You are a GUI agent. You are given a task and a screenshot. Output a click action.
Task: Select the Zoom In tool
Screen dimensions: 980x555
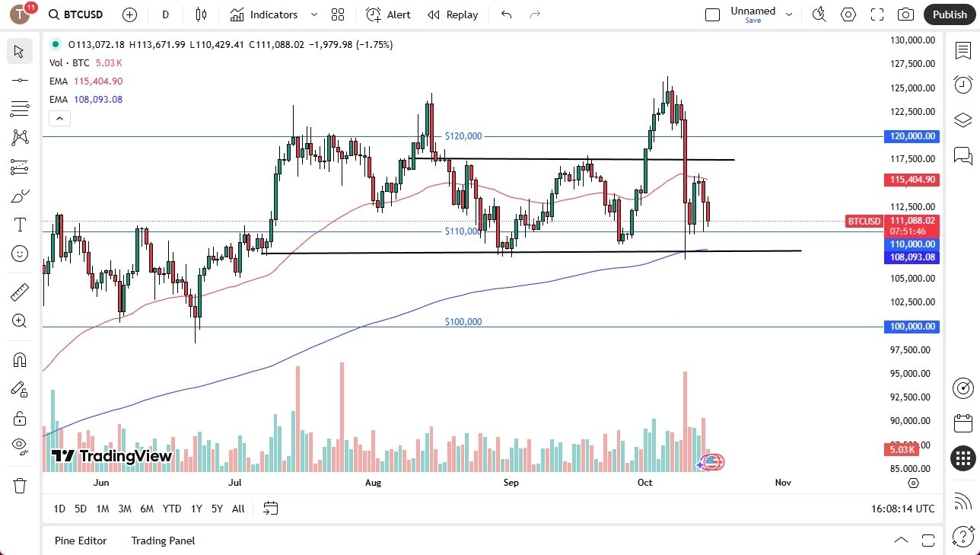pyautogui.click(x=20, y=321)
